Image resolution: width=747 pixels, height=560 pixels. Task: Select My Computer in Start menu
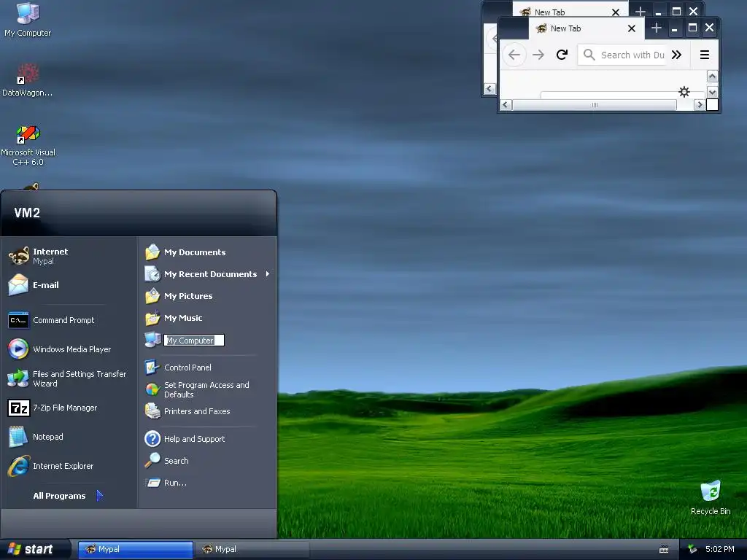[x=185, y=340]
